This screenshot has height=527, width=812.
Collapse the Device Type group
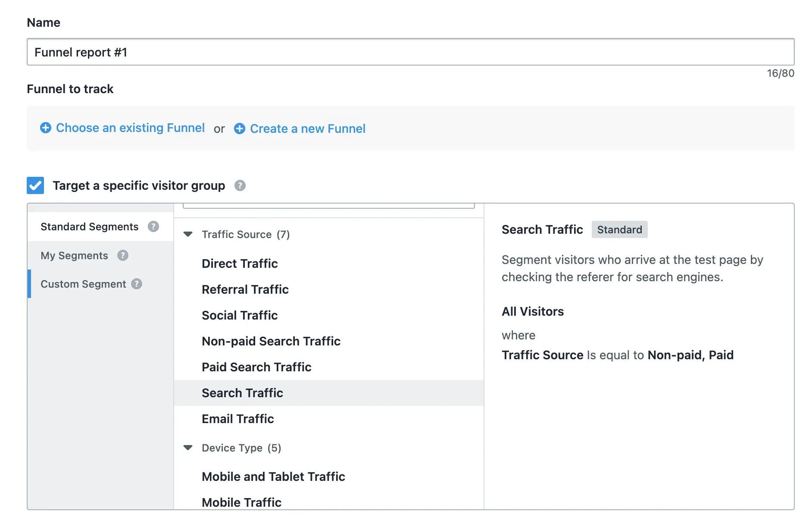coord(187,447)
